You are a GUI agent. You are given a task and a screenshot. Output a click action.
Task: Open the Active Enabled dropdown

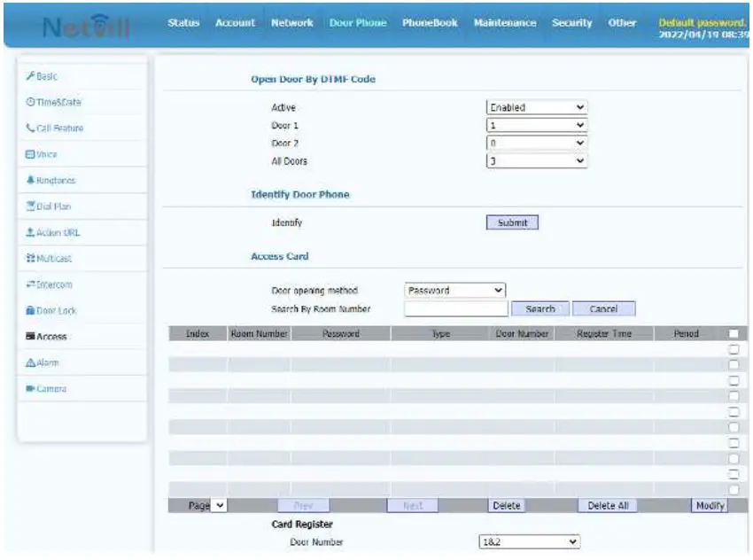537,107
